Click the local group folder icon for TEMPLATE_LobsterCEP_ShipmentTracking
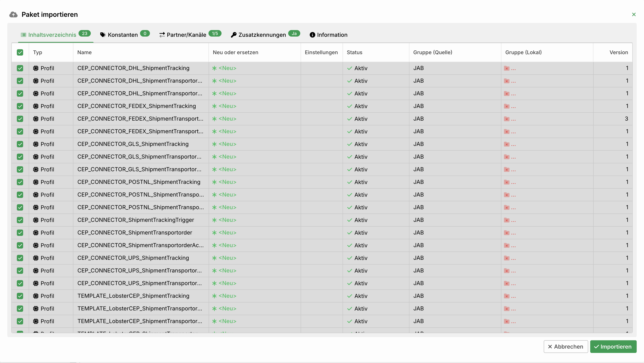This screenshot has width=644, height=363. (x=507, y=296)
